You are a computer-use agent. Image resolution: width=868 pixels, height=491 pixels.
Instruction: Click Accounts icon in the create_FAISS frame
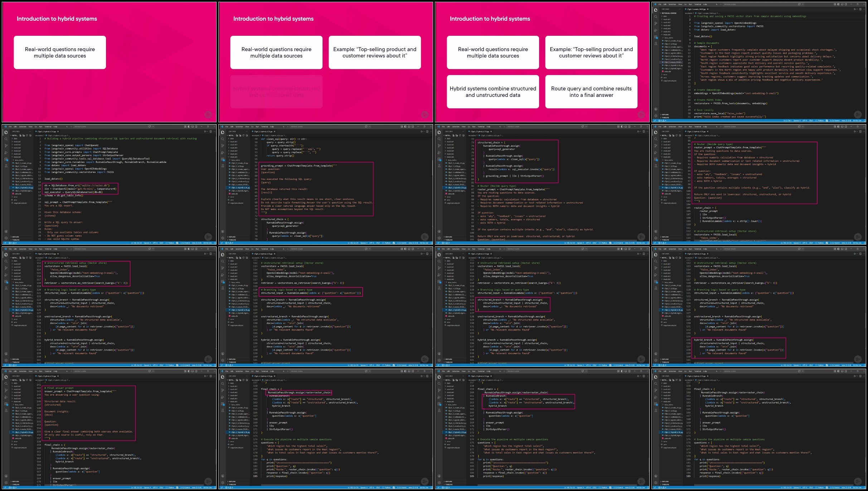[x=656, y=109]
